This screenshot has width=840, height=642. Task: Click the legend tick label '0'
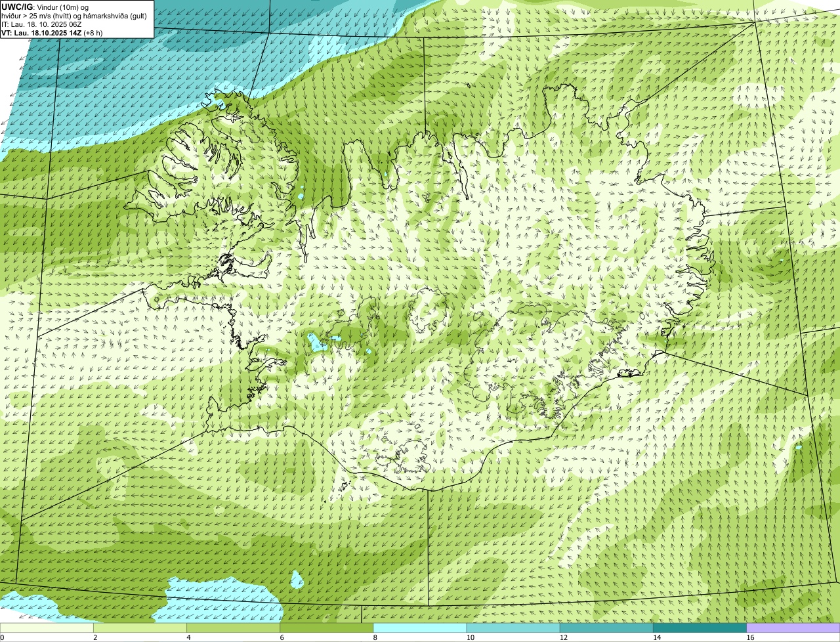pos(2,637)
